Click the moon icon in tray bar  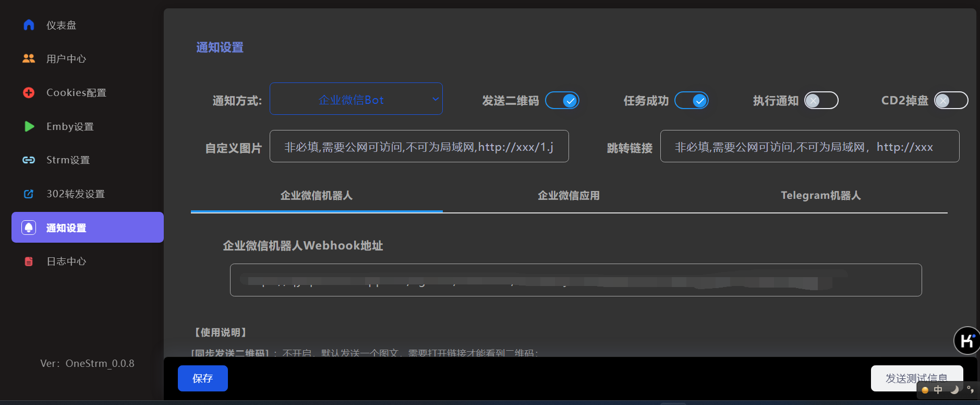(x=954, y=389)
